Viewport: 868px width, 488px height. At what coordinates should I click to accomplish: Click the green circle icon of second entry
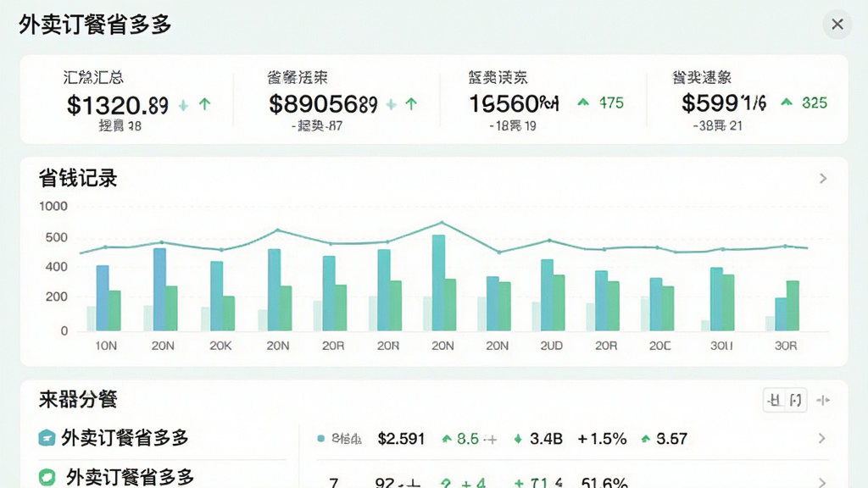[x=47, y=477]
